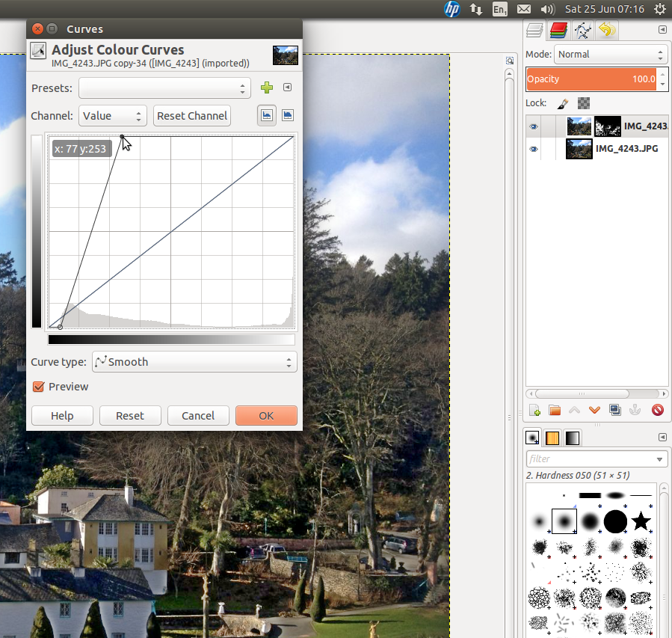The height and width of the screenshot is (638, 672).
Task: Click the Reset Channel button
Action: coord(192,116)
